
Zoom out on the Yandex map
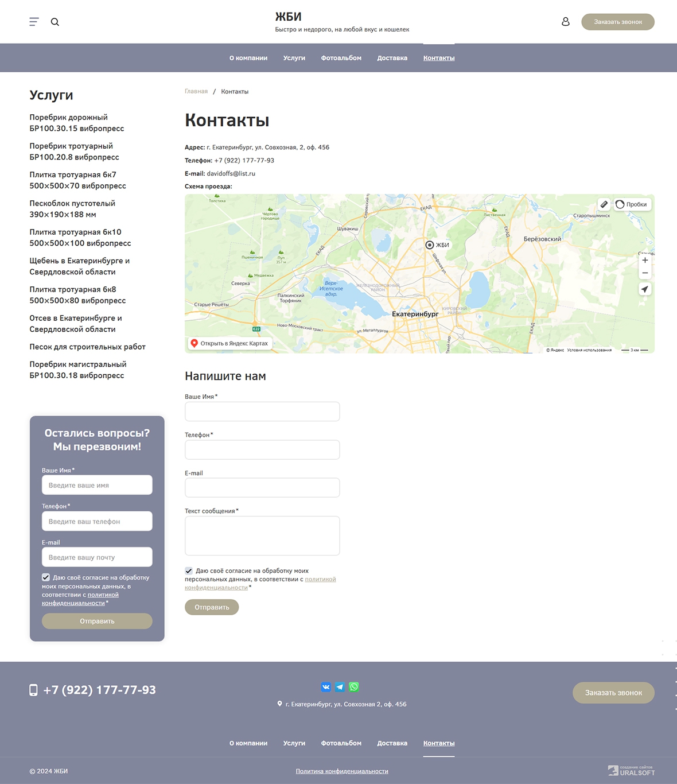pyautogui.click(x=645, y=273)
